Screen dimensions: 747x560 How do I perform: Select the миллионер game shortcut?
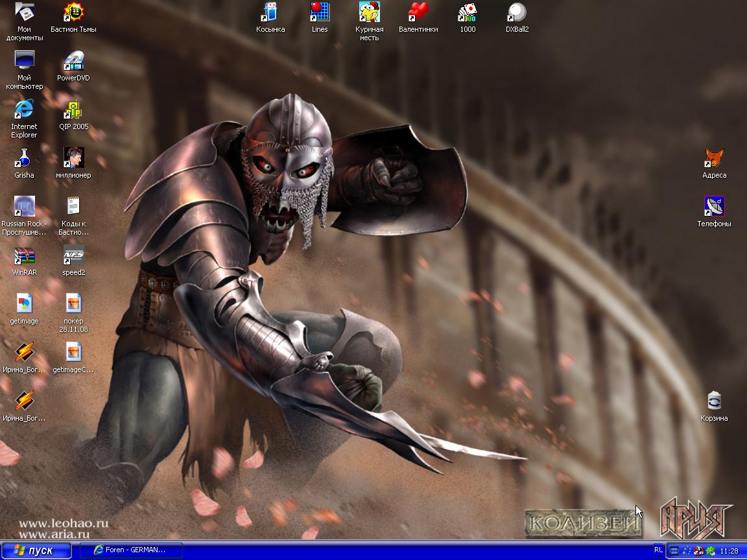tap(73, 163)
